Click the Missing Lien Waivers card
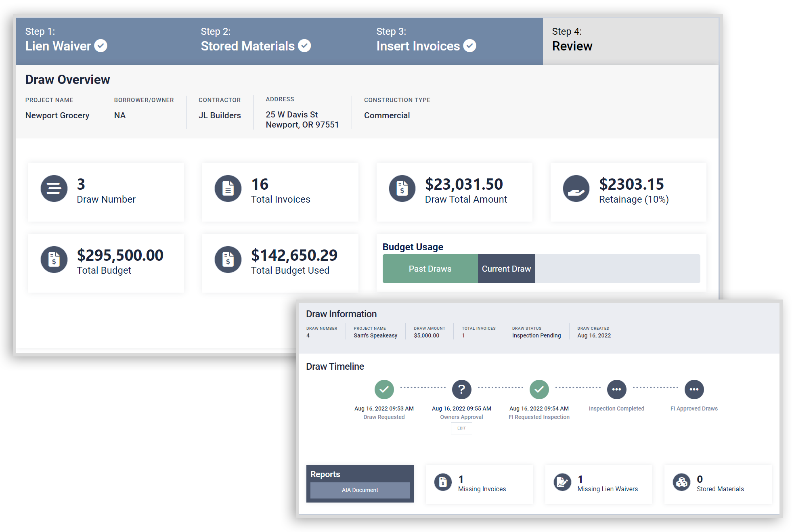Viewport: 792px width, 532px height. (x=599, y=484)
